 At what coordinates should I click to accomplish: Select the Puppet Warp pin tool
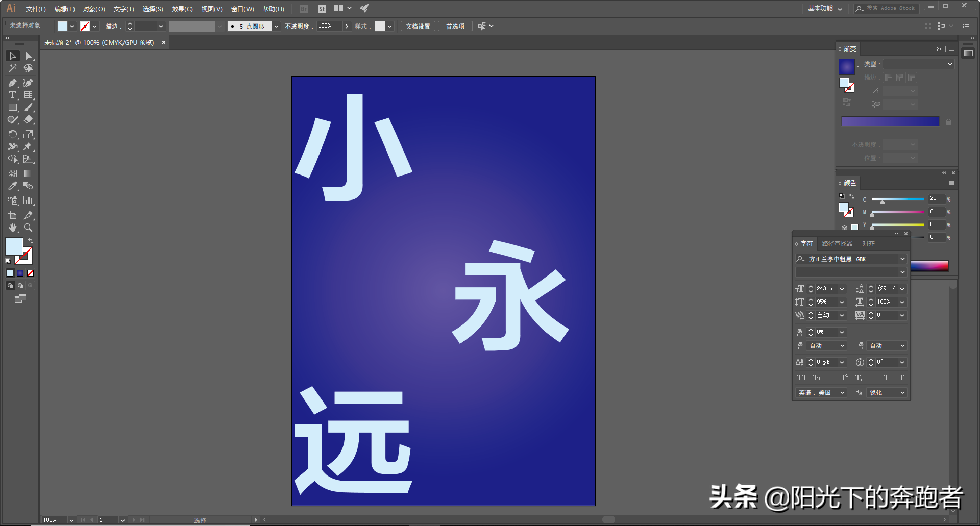pos(29,146)
